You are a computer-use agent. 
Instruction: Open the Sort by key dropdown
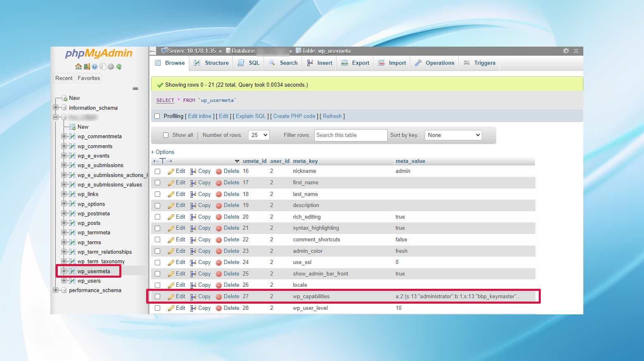click(453, 135)
